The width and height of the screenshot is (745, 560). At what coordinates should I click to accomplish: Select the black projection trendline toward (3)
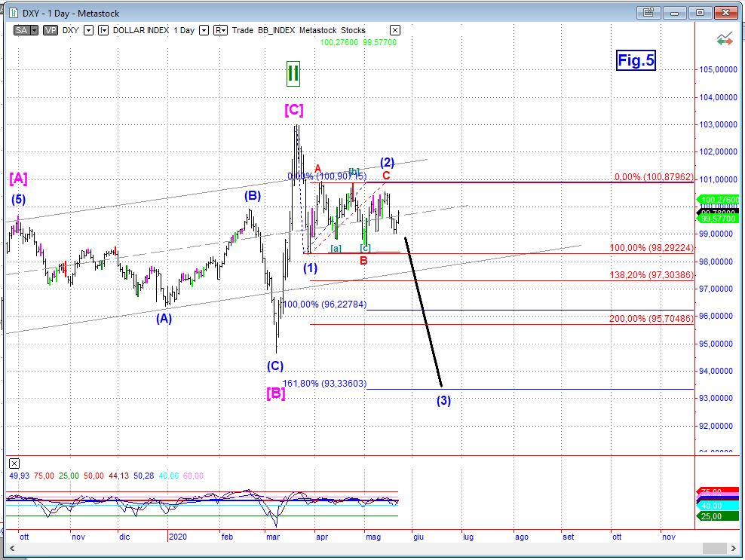coord(423,311)
